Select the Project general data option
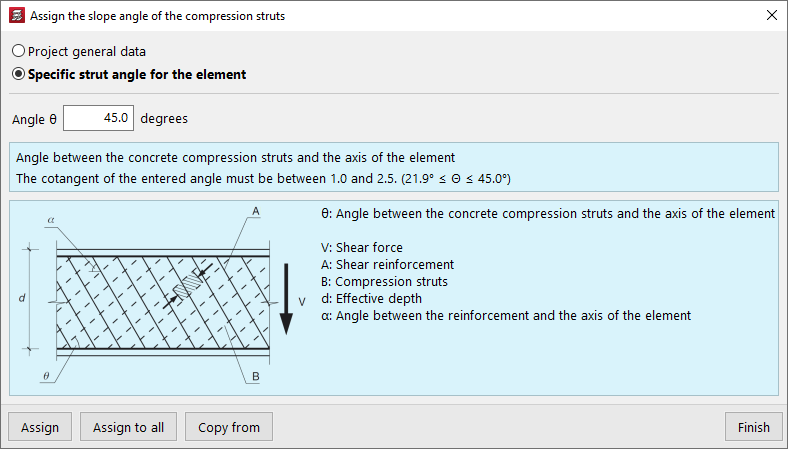Viewport: 788px width, 449px height. pos(18,50)
